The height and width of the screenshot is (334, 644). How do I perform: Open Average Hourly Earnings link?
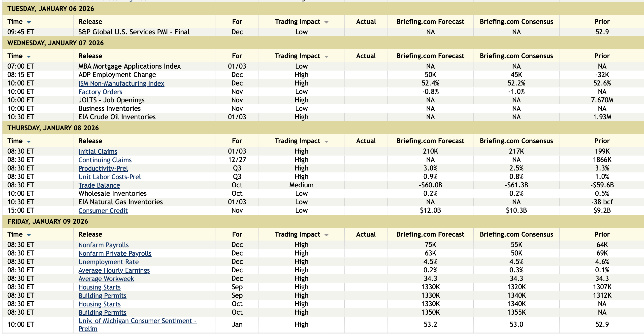[114, 270]
